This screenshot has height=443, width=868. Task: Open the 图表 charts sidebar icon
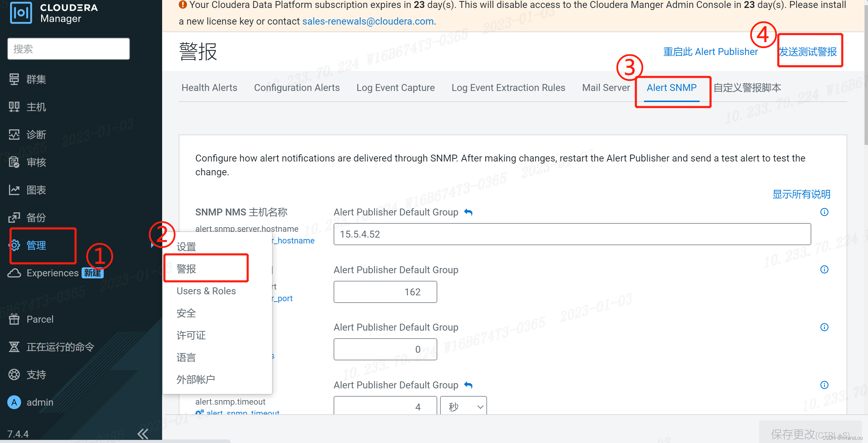pyautogui.click(x=14, y=190)
